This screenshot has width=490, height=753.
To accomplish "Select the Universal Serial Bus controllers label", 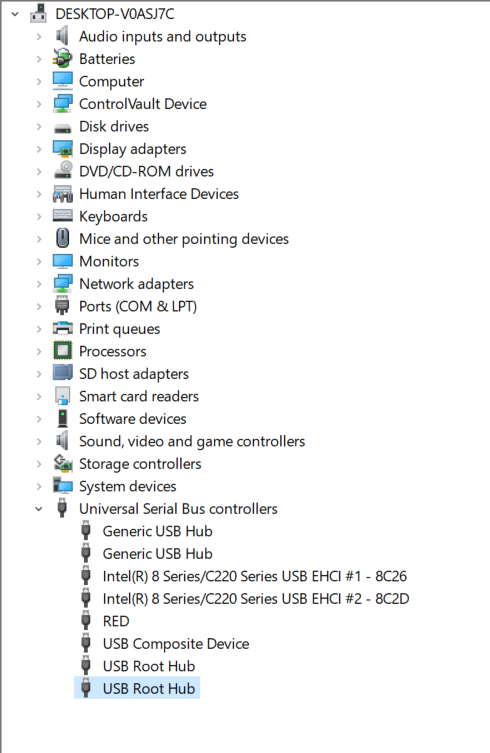I will (x=178, y=509).
